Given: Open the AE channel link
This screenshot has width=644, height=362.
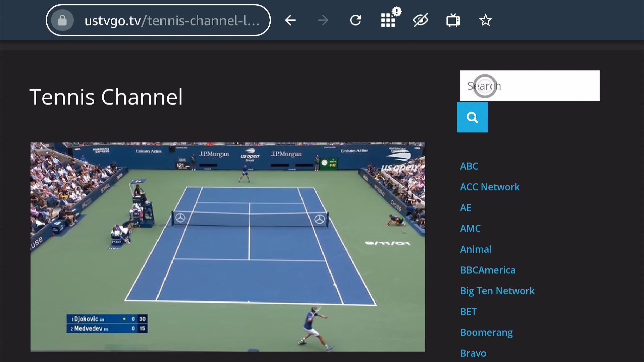Looking at the screenshot, I should coord(466,208).
